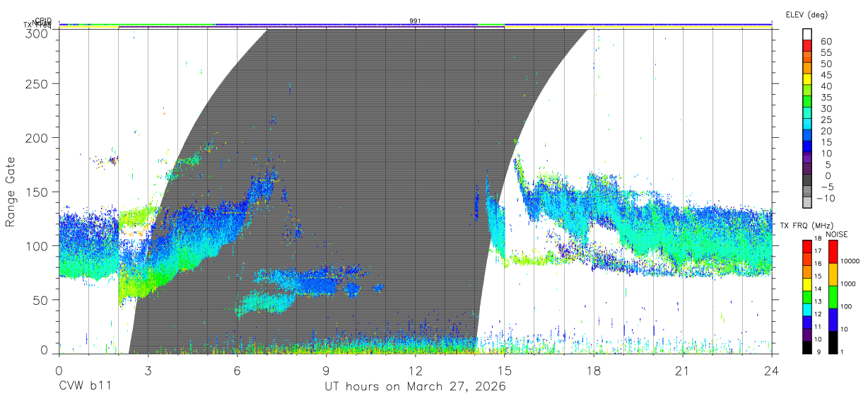Click the 'CVW b11' radar beam label
Image resolution: width=868 pixels, height=401 pixels.
(x=85, y=387)
